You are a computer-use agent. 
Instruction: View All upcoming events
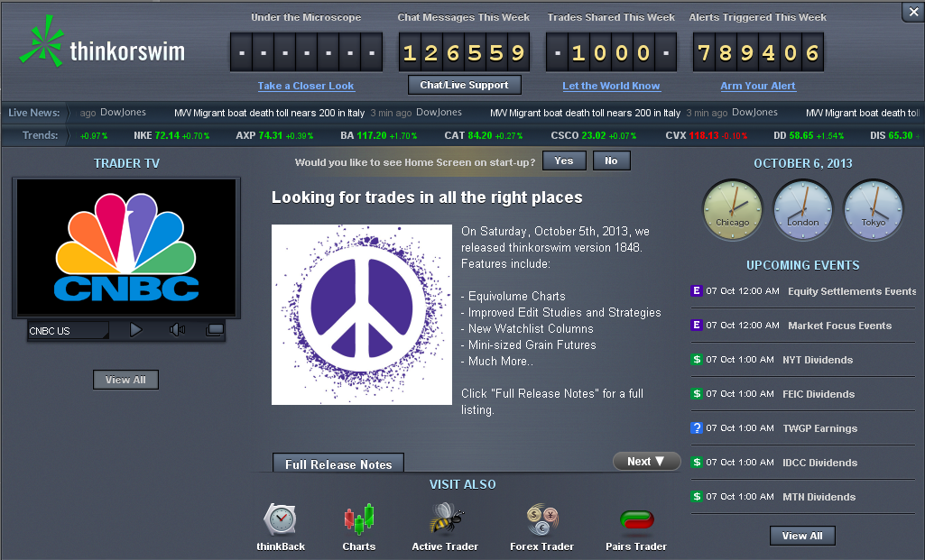click(802, 536)
